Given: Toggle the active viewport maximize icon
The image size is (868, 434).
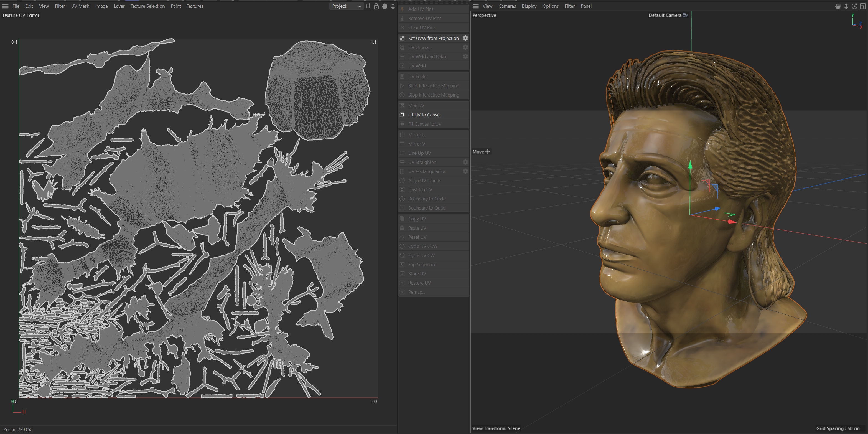Looking at the screenshot, I should pyautogui.click(x=863, y=6).
